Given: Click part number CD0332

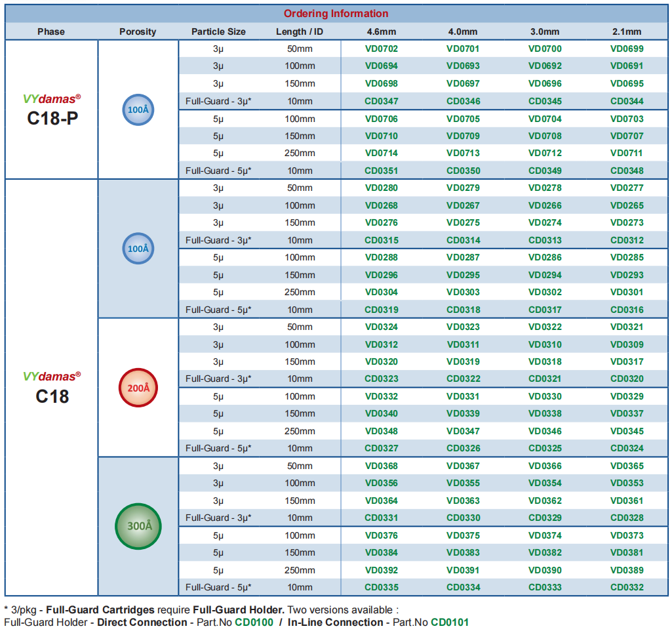Looking at the screenshot, I should point(627,588).
